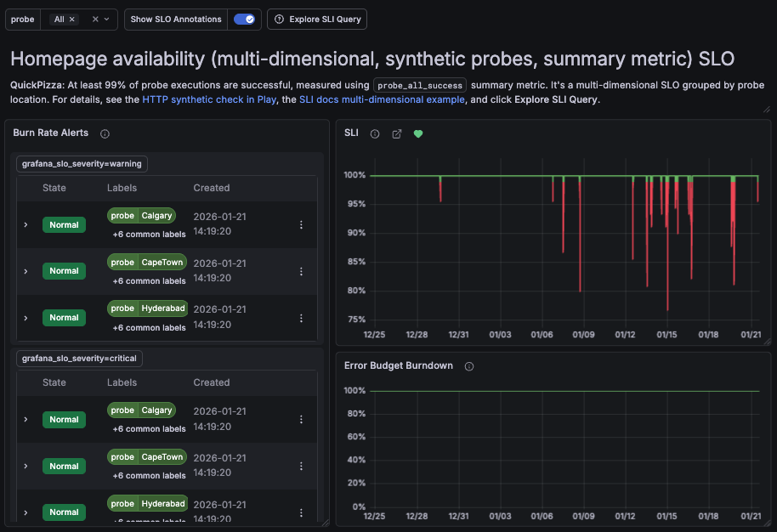
Task: Expand the critical CapeTown alert row
Action: click(x=26, y=466)
